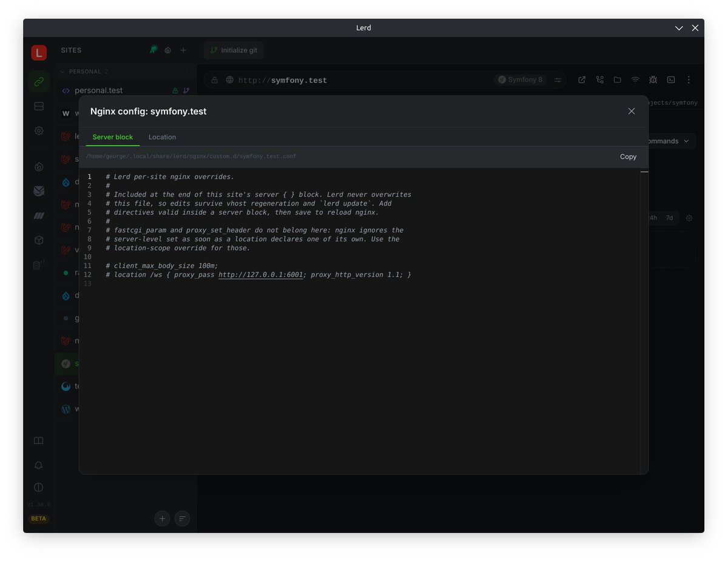Image resolution: width=728 pixels, height=561 pixels.
Task: Expand the Commands dropdown
Action: 672,141
